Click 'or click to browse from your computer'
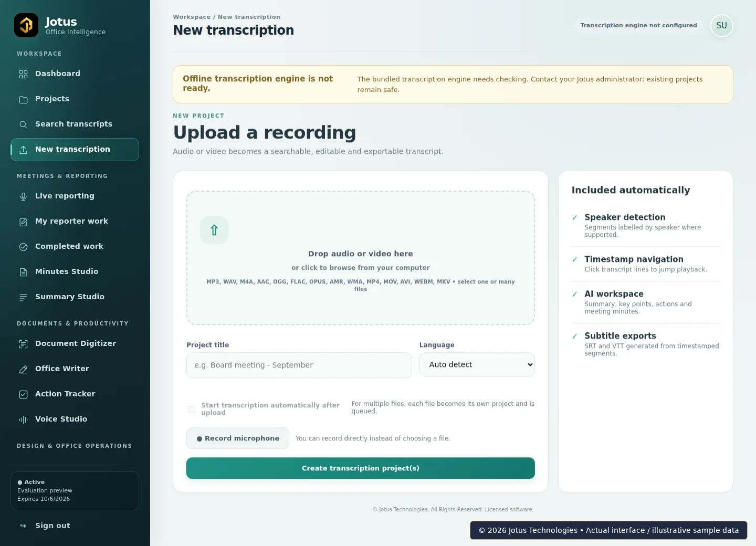This screenshot has width=756, height=546. [x=361, y=268]
